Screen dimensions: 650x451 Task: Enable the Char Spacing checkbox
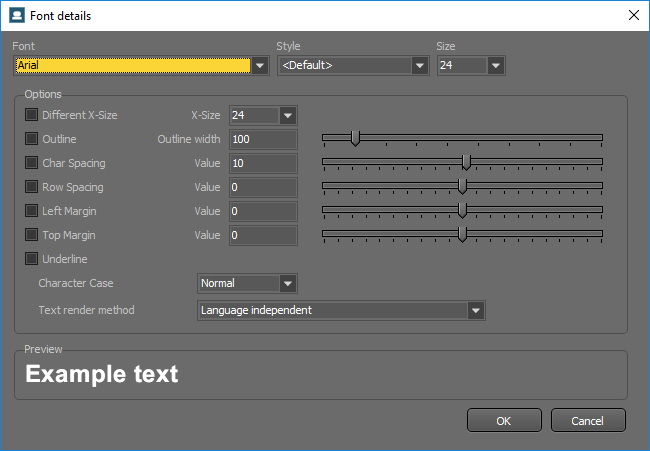click(32, 163)
